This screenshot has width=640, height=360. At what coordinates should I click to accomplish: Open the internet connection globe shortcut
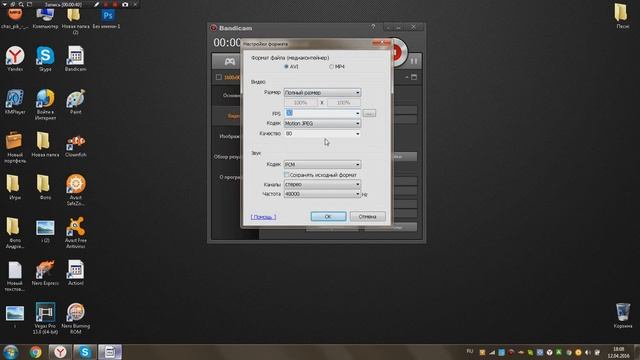tap(45, 104)
